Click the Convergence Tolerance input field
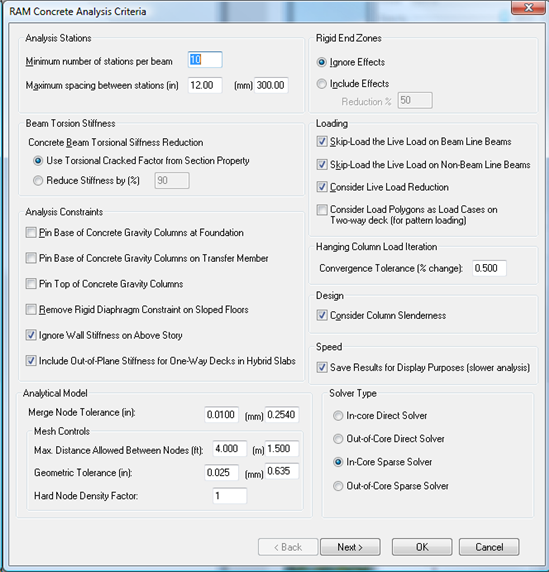549x572 pixels. coord(489,268)
